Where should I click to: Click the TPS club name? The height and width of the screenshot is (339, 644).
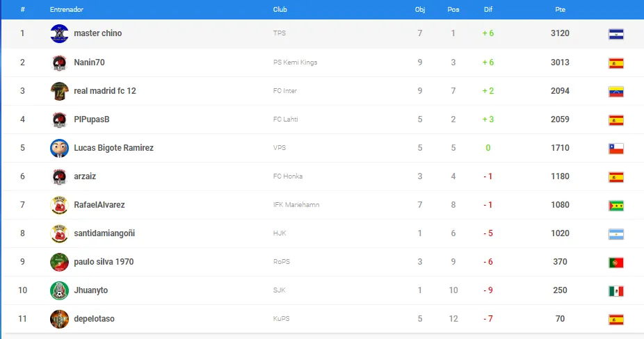tap(280, 33)
